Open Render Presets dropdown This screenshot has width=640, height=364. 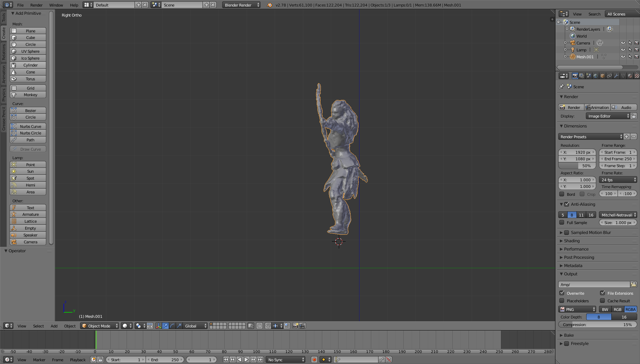(591, 136)
